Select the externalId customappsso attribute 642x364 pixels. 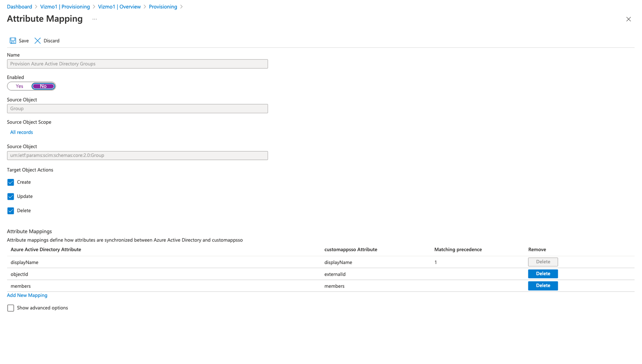pyautogui.click(x=335, y=275)
